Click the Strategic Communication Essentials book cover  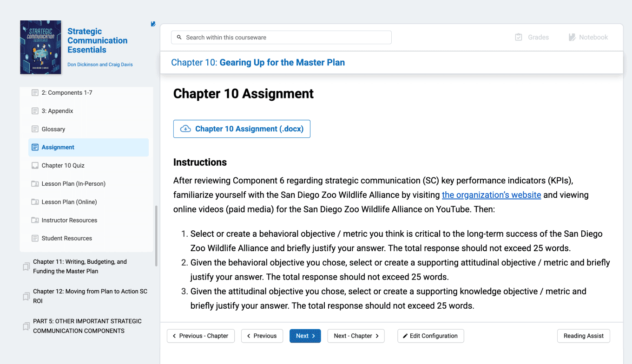pos(40,47)
